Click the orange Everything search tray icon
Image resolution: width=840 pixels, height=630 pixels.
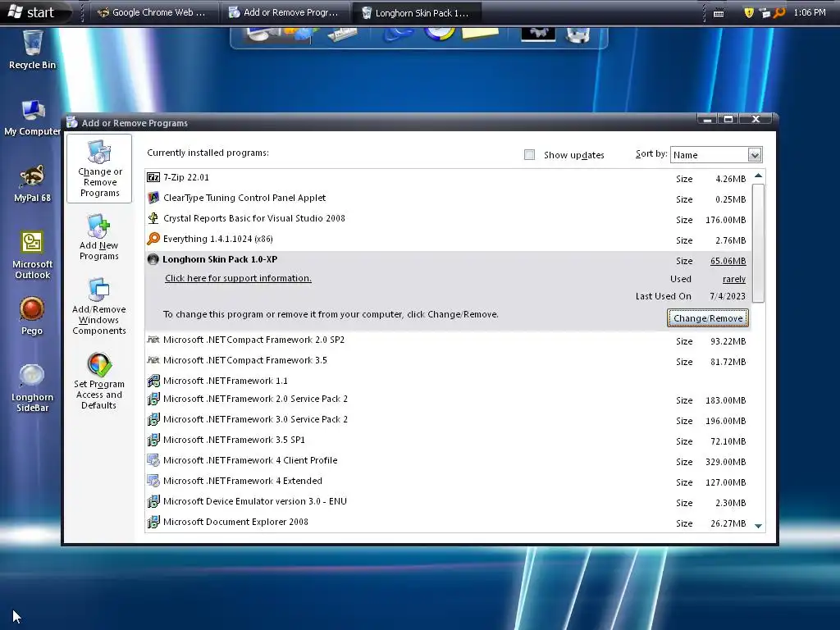(x=779, y=12)
